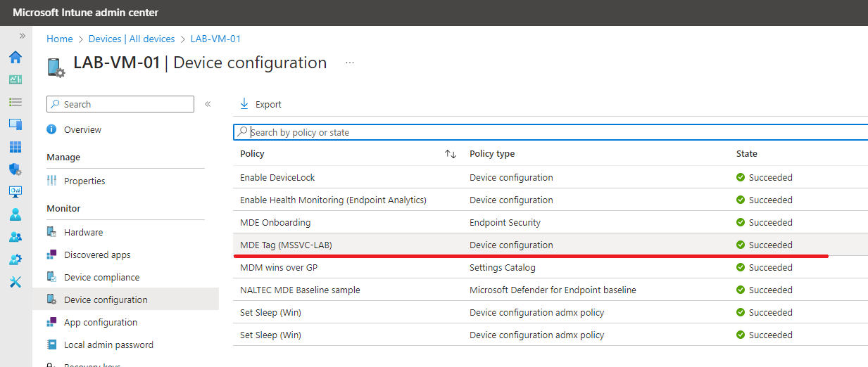This screenshot has width=868, height=367.
Task: Select Device compliance menu item
Action: 101,277
